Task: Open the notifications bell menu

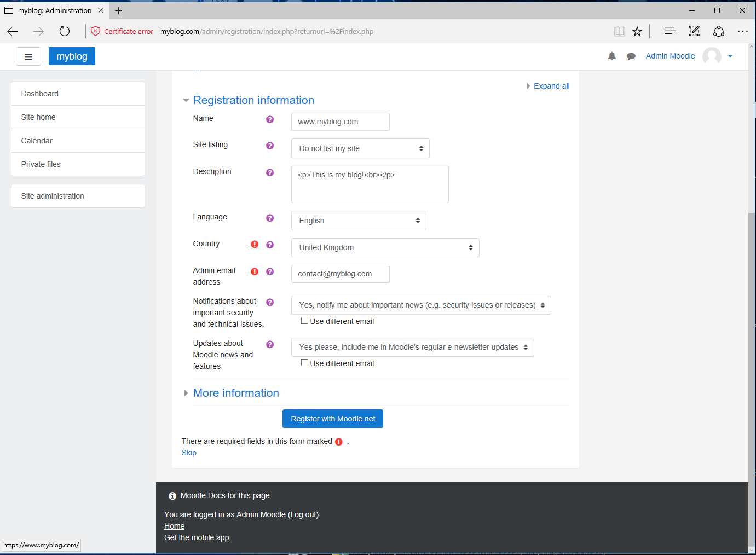Action: pos(612,56)
